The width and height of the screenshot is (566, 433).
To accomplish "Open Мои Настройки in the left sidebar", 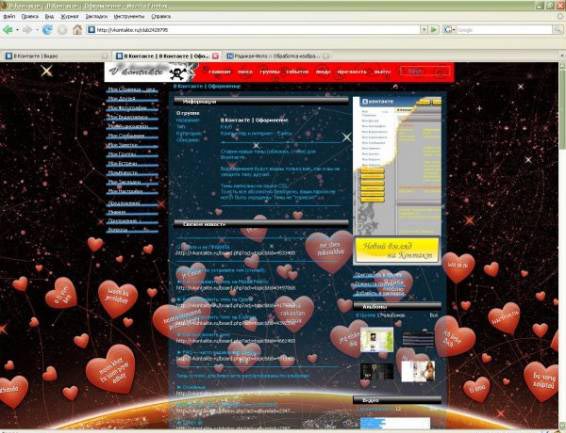I will pos(132,192).
